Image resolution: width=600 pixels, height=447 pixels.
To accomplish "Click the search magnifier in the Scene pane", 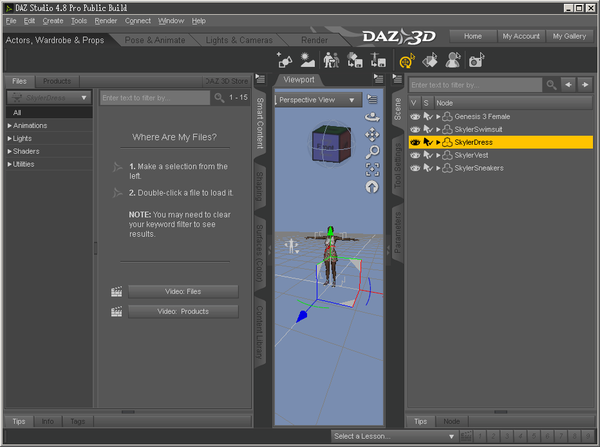I will coord(551,85).
